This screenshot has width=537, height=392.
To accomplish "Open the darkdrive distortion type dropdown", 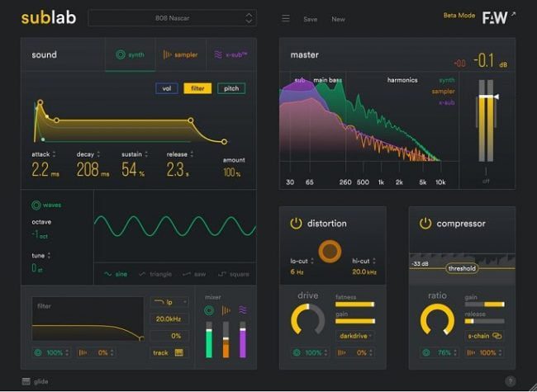I will [x=355, y=336].
